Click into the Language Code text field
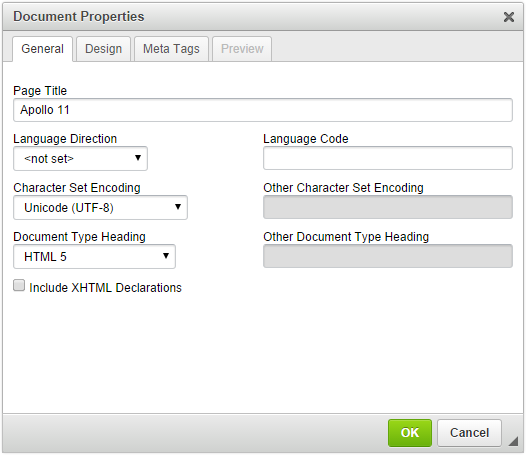Image resolution: width=526 pixels, height=456 pixels. [x=388, y=158]
